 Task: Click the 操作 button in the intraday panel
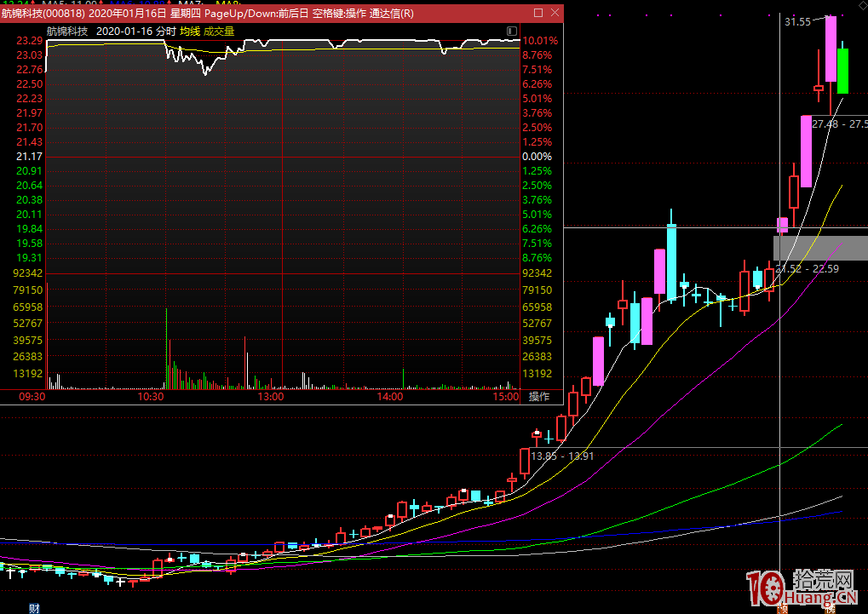(539, 397)
